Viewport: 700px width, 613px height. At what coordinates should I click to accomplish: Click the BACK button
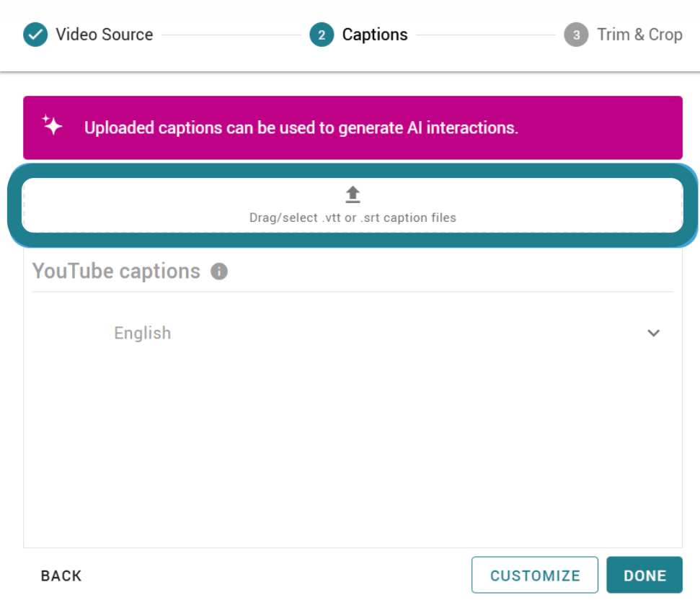coord(61,576)
